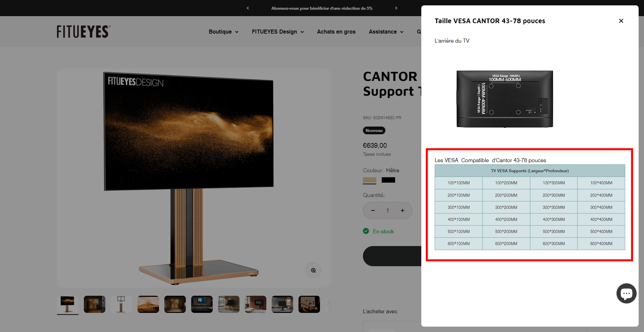The image size is (644, 332).
Task: Click the Nouveau badge
Action: (374, 131)
